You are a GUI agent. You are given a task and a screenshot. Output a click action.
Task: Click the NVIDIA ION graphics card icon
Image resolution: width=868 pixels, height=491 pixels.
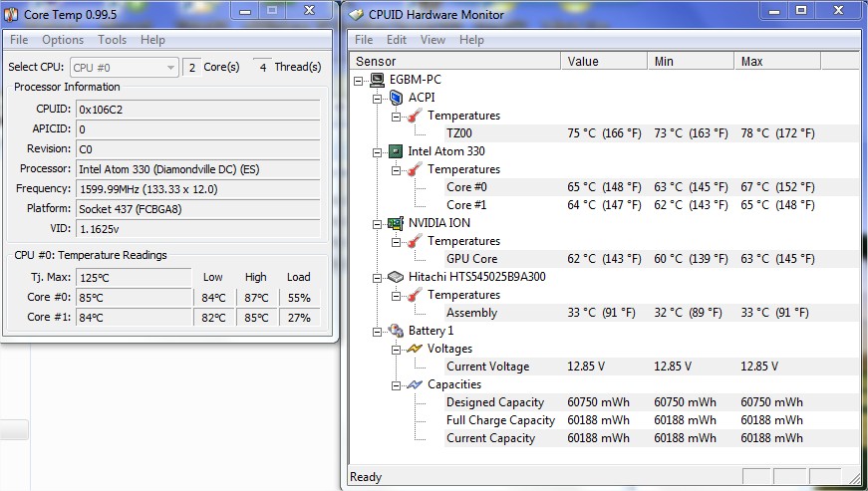pyautogui.click(x=396, y=223)
